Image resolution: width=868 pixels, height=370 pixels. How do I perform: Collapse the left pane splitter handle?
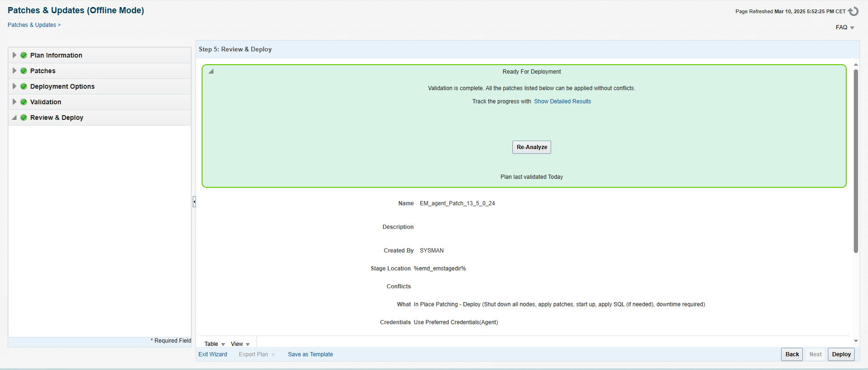194,202
